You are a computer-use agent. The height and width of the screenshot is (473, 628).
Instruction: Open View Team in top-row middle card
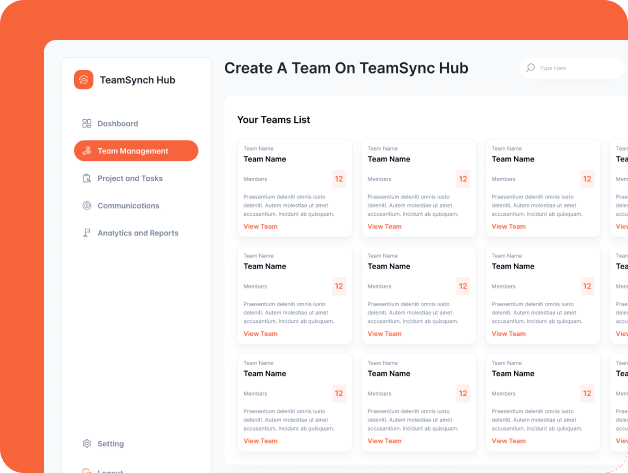coord(384,226)
